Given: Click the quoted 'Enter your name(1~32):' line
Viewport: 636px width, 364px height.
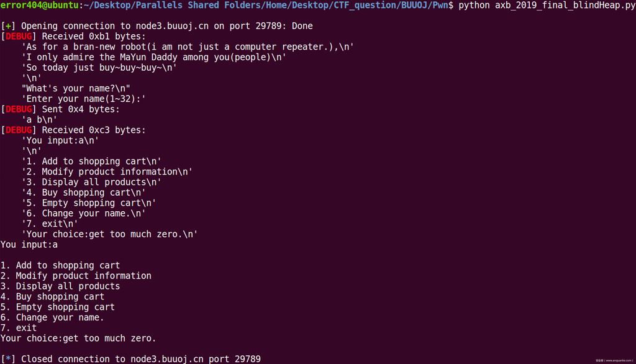Looking at the screenshot, I should (x=84, y=99).
